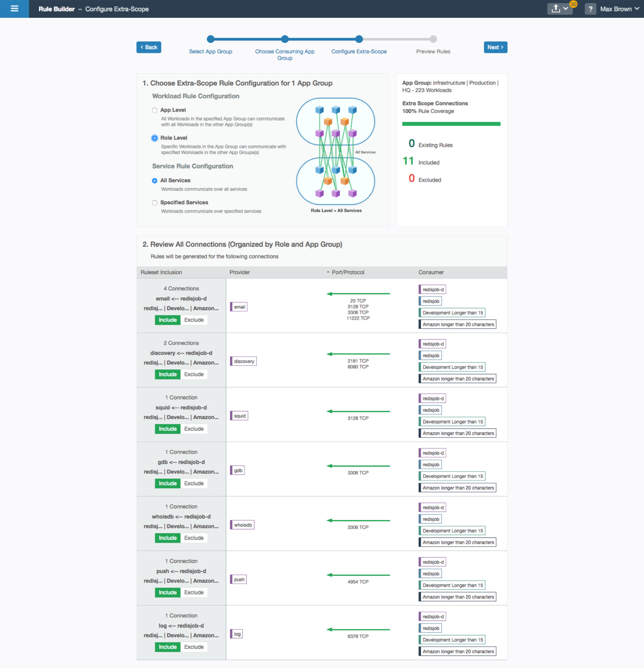
Task: Click the green rule coverage progress bar
Action: click(451, 124)
